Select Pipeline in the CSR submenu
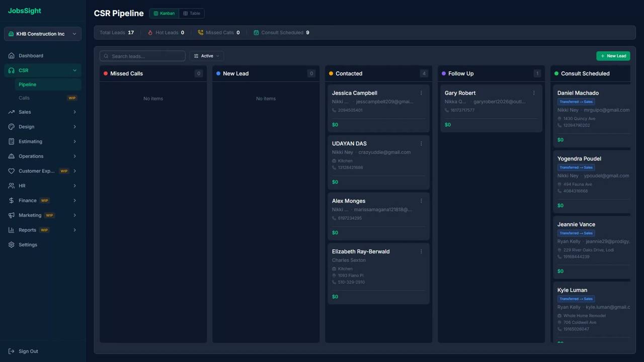Viewport: 644px width, 362px height. click(x=48, y=84)
